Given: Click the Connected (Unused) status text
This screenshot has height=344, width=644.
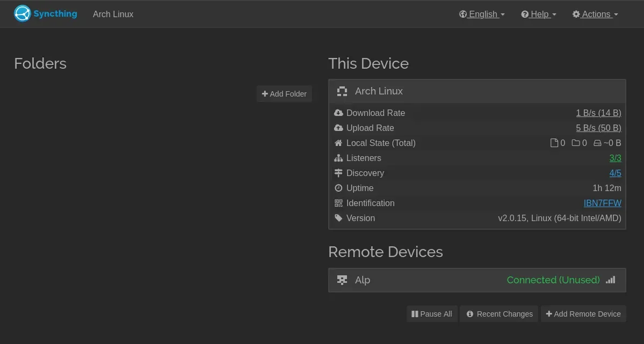Looking at the screenshot, I should (553, 280).
